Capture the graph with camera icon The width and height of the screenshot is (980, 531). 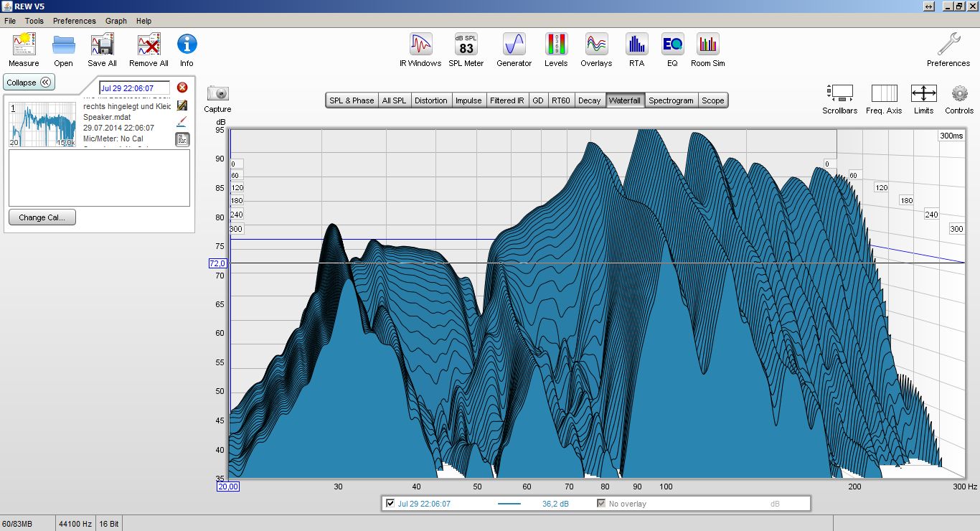click(x=217, y=93)
